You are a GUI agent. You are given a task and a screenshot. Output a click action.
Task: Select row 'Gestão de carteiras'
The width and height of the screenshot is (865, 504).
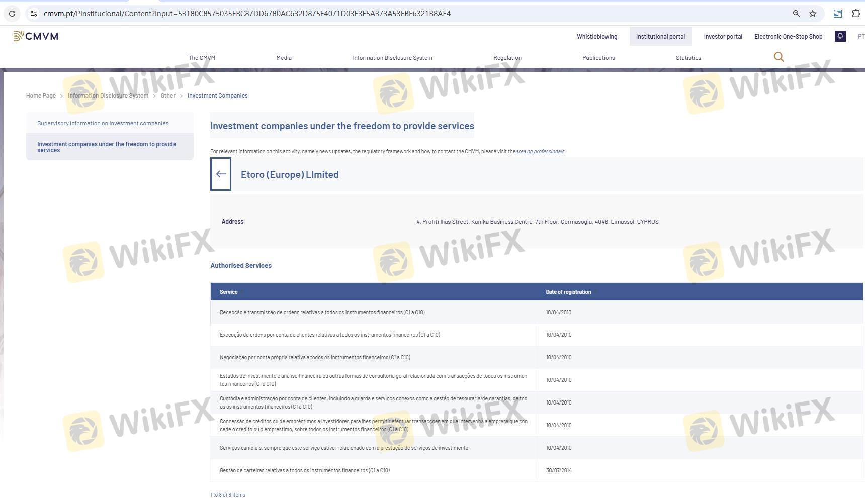click(537, 470)
